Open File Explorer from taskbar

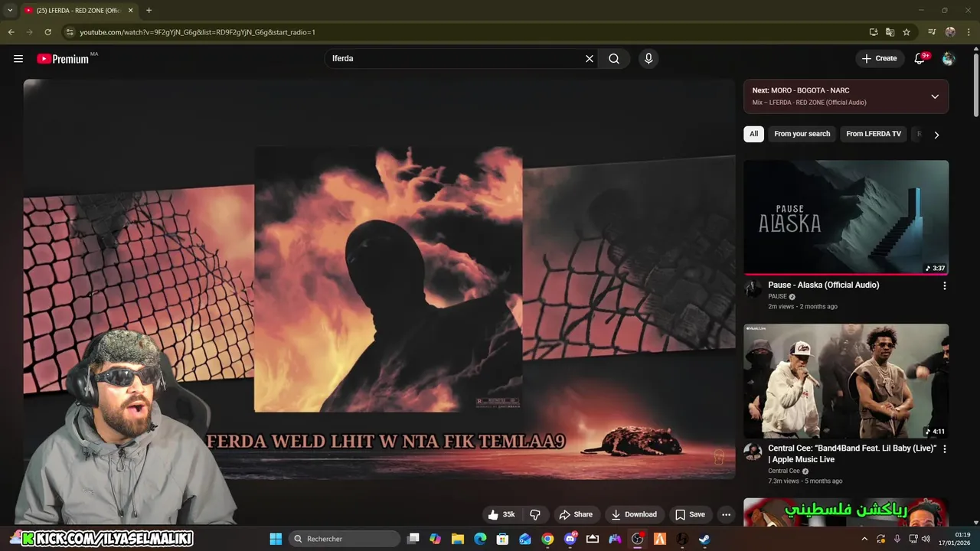[458, 539]
